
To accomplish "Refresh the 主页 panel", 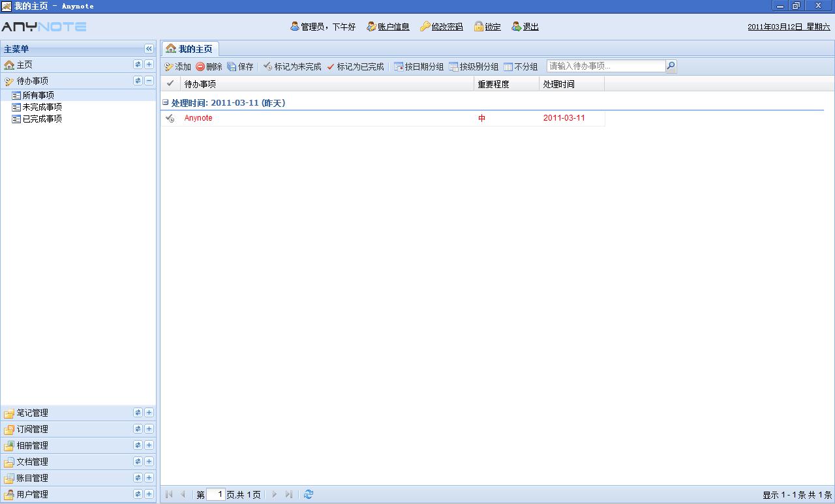I will [x=138, y=65].
